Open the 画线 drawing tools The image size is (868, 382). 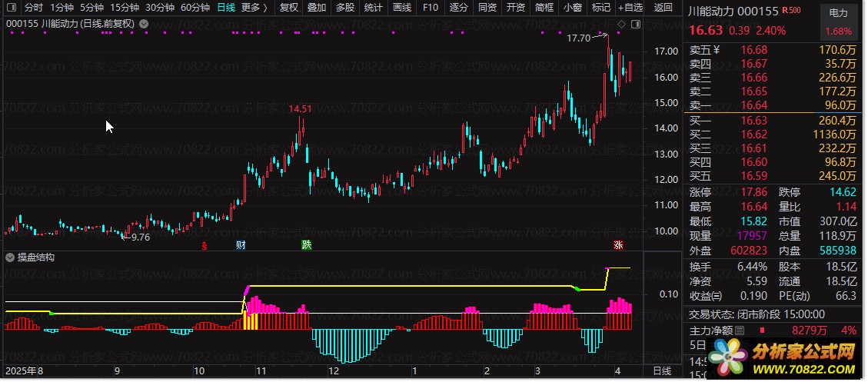(x=401, y=8)
